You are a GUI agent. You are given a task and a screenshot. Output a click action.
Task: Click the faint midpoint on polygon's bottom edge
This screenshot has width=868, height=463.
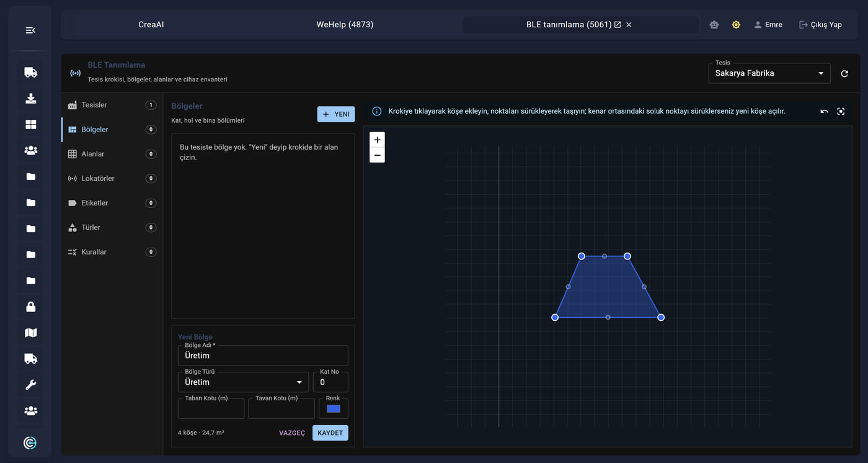pos(608,317)
